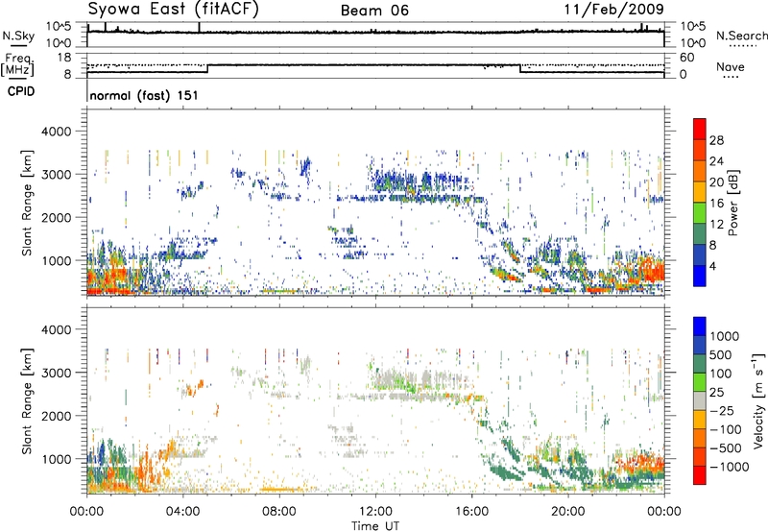Viewport: 768px width, 532px height.
Task: Select the "N.Search" legend label
Action: tap(741, 36)
